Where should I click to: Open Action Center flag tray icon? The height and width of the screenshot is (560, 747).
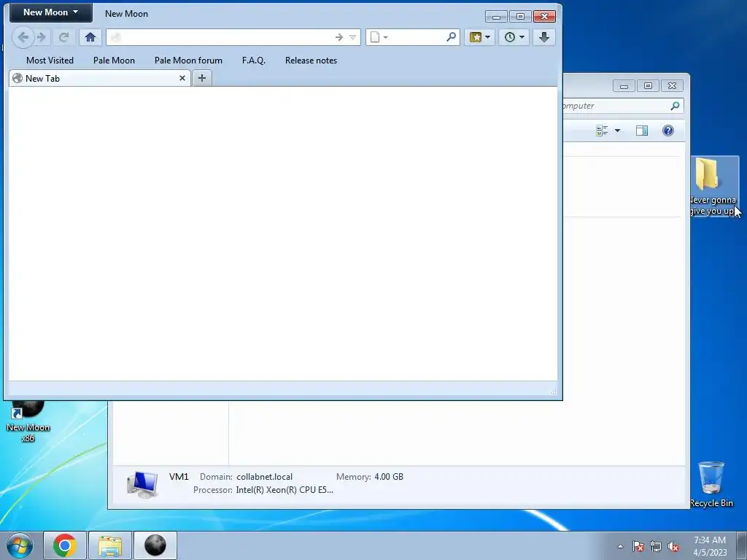coord(638,546)
